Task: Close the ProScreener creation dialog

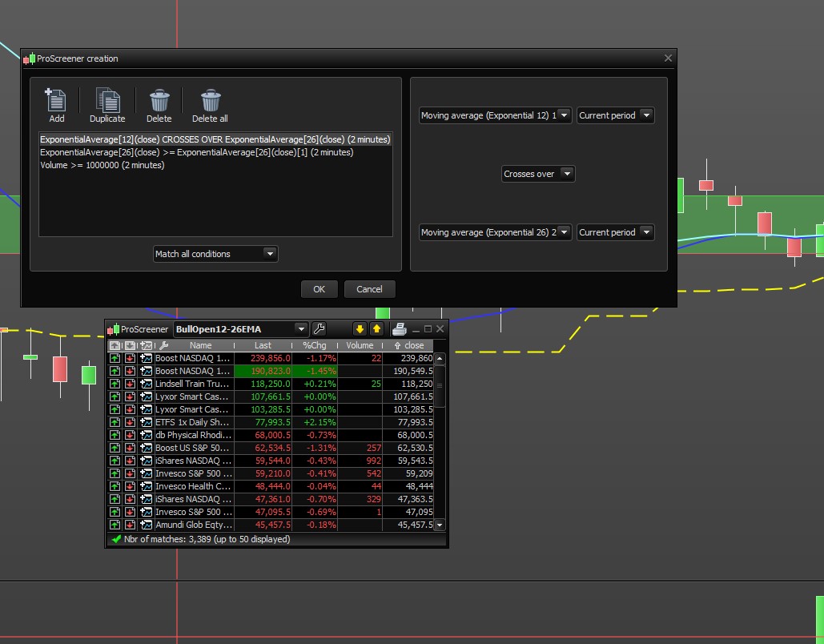Action: point(668,58)
